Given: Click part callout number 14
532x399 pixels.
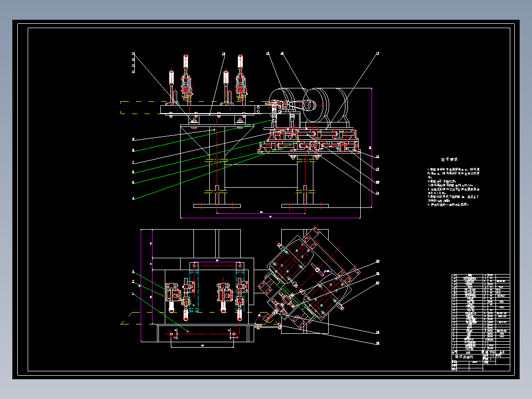Looking at the screenshot, I should tap(223, 54).
